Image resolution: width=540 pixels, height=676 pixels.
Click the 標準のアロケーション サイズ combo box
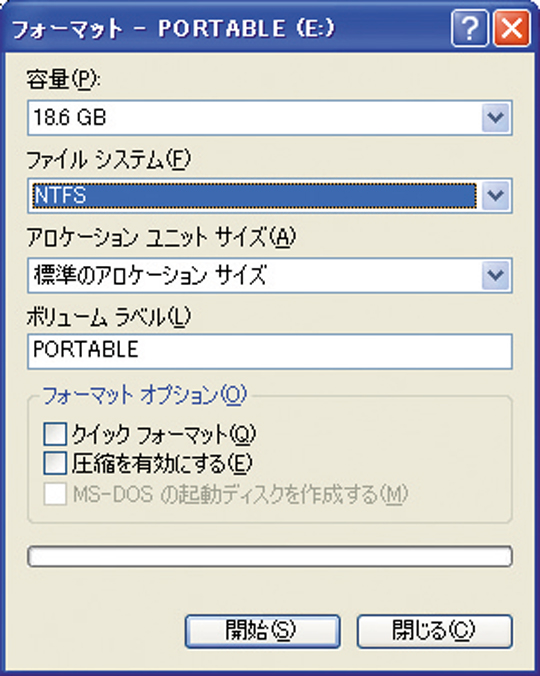[x=270, y=275]
